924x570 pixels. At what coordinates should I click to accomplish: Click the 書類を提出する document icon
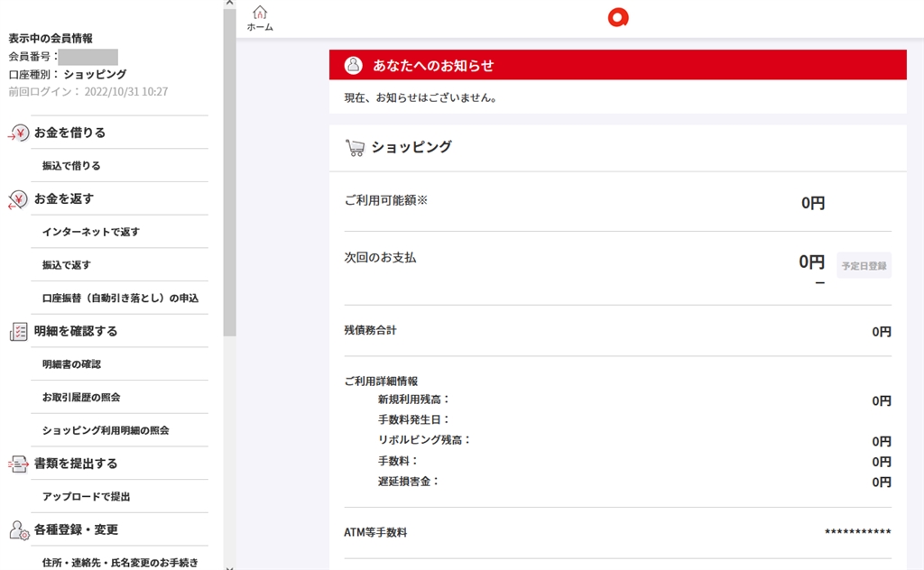pyautogui.click(x=18, y=464)
